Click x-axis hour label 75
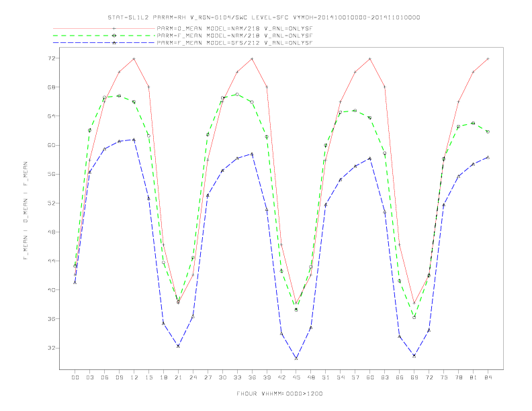Viewport: 532px width, 411px height. click(444, 377)
